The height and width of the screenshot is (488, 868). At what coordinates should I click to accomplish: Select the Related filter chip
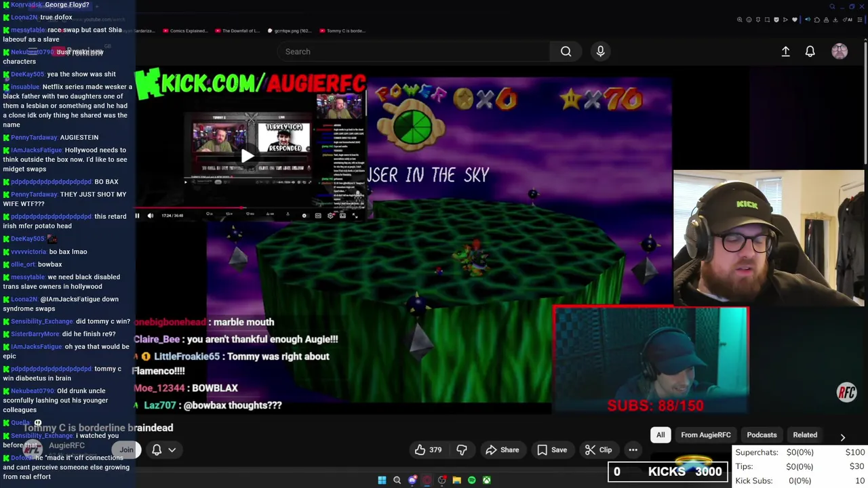[805, 435]
